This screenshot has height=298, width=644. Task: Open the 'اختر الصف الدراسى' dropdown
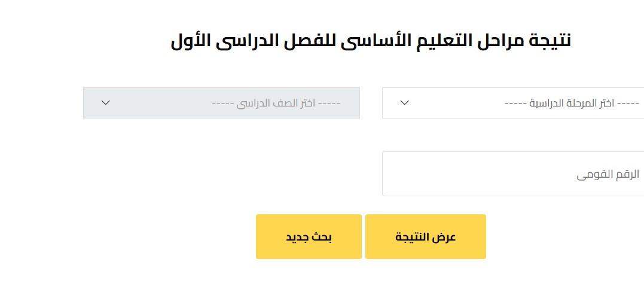221,103
